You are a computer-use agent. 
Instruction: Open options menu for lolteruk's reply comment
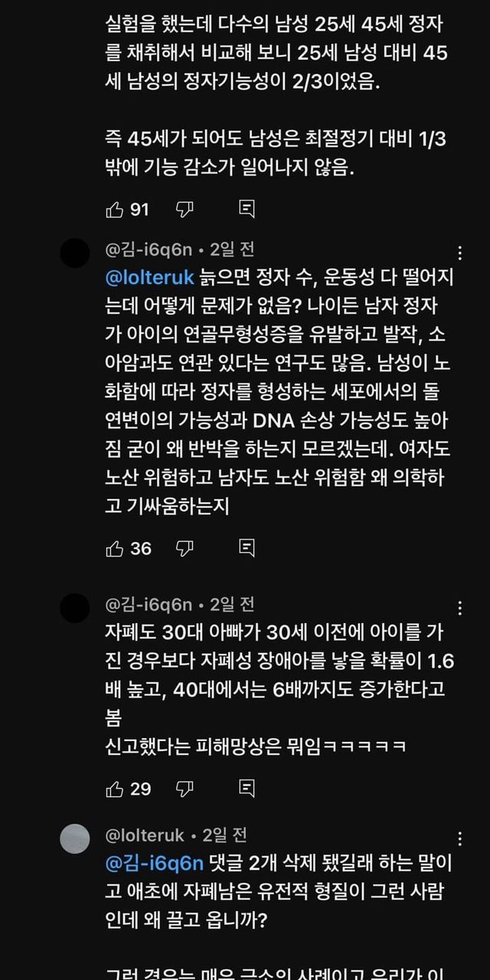pyautogui.click(x=459, y=839)
